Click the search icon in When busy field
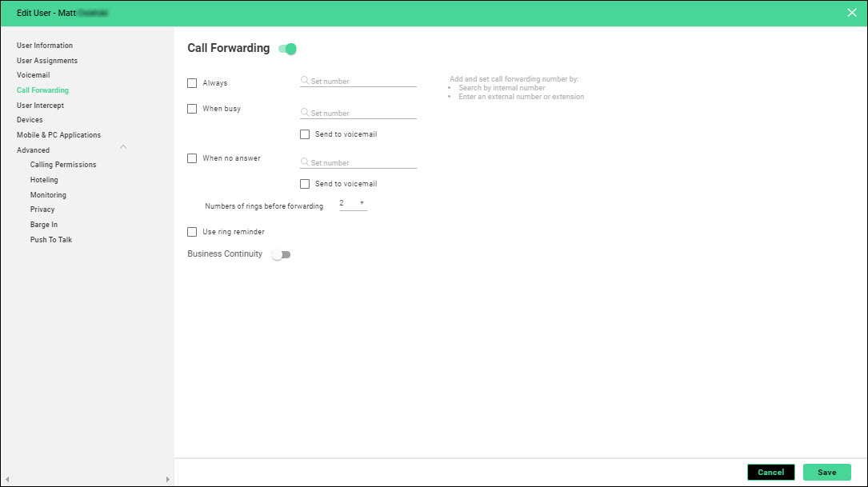The height and width of the screenshot is (487, 868). click(x=305, y=113)
